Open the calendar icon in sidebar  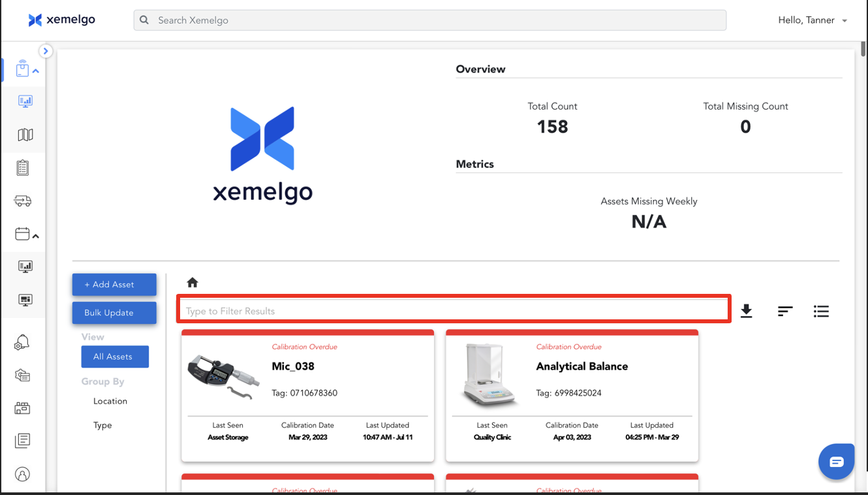(x=22, y=233)
